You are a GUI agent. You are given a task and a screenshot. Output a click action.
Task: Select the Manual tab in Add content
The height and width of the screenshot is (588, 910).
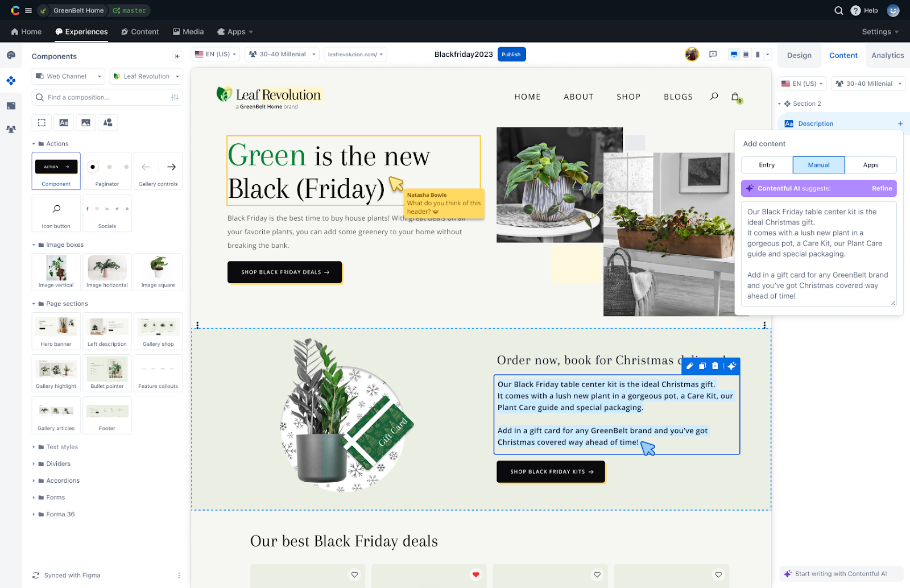click(818, 165)
